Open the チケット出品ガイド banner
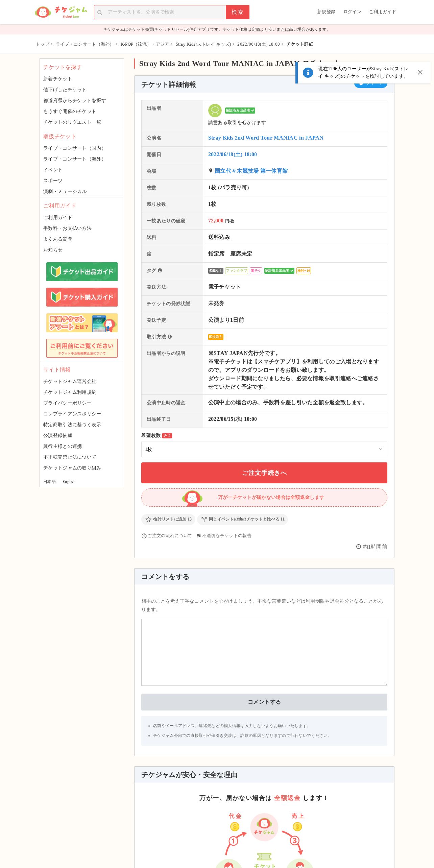Viewport: 434px width, 868px height. point(82,272)
